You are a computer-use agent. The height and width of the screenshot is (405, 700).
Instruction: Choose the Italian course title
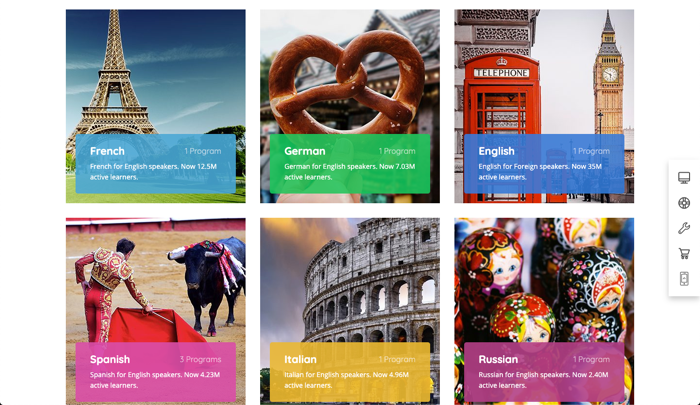[x=300, y=359]
